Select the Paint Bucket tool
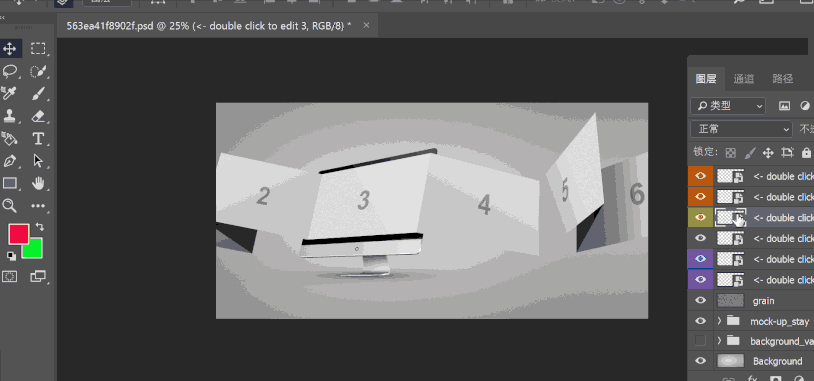The width and height of the screenshot is (814, 381). [9, 139]
